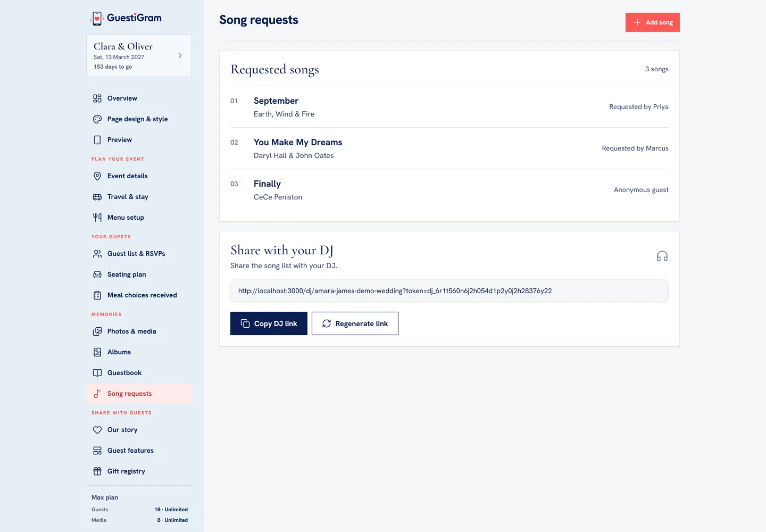Click the Seating plan sofa icon
This screenshot has width=766, height=532.
(x=97, y=275)
